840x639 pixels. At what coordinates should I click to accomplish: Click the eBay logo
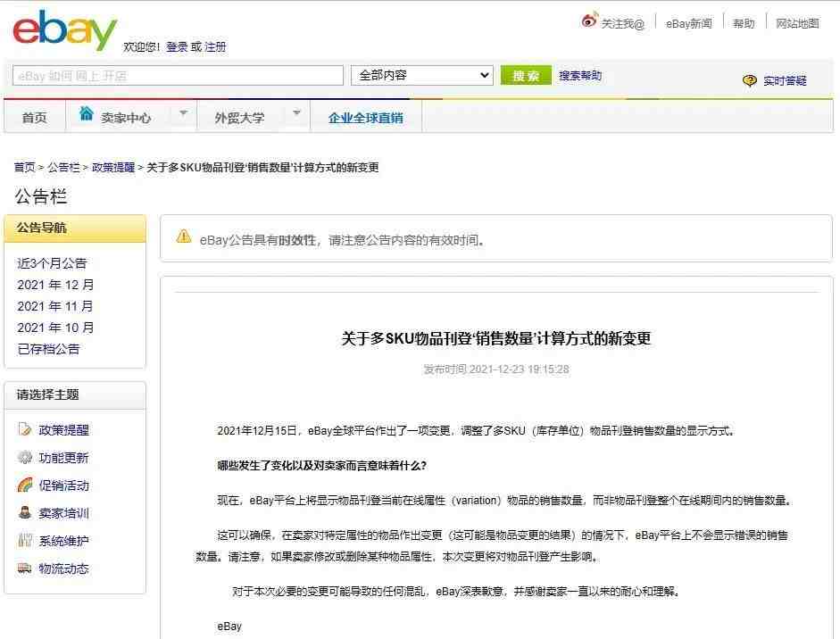coord(65,31)
